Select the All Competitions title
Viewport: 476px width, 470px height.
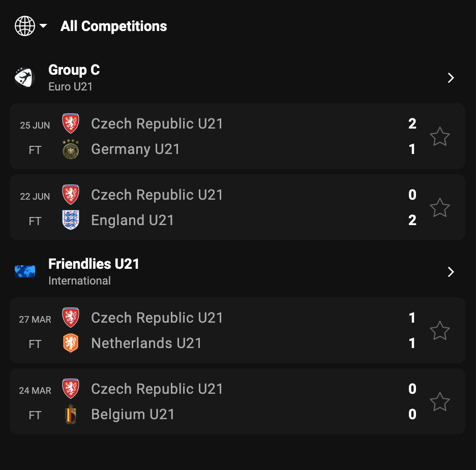click(113, 26)
